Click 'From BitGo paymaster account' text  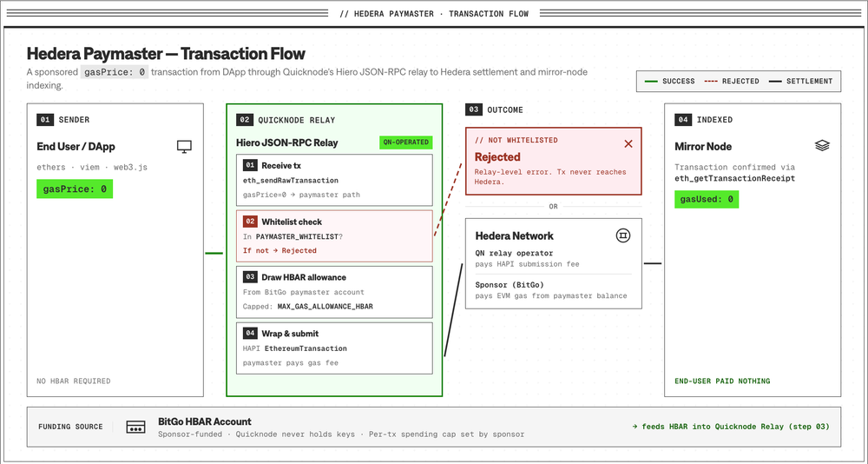point(303,292)
